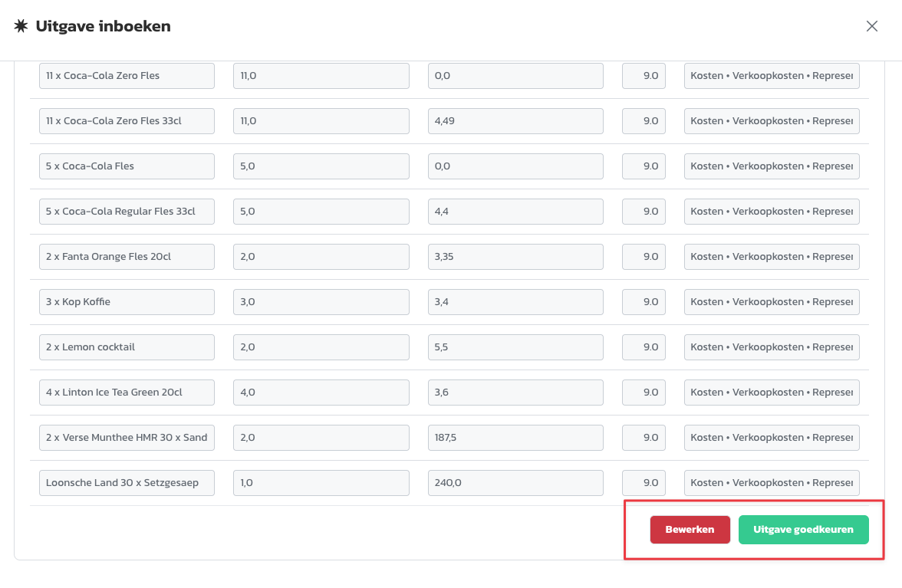Edit quantity field of Coca-Cola Regular row
The width and height of the screenshot is (902, 588).
(321, 212)
